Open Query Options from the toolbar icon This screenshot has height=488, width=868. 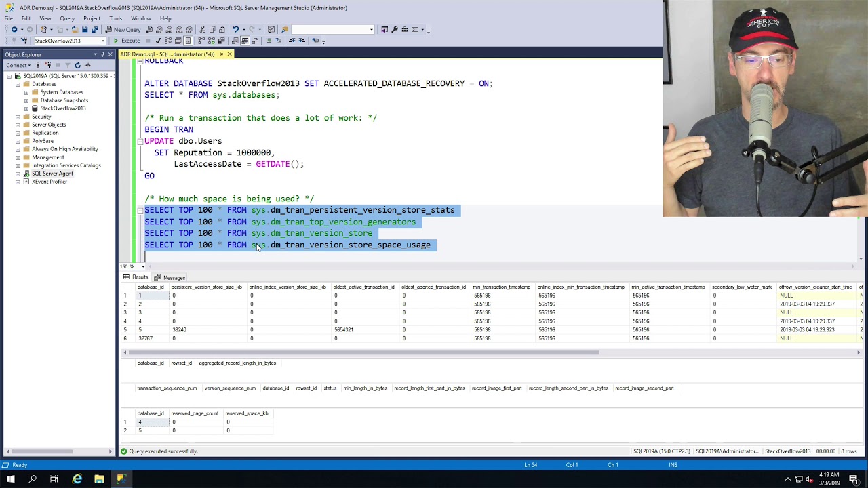(178, 41)
